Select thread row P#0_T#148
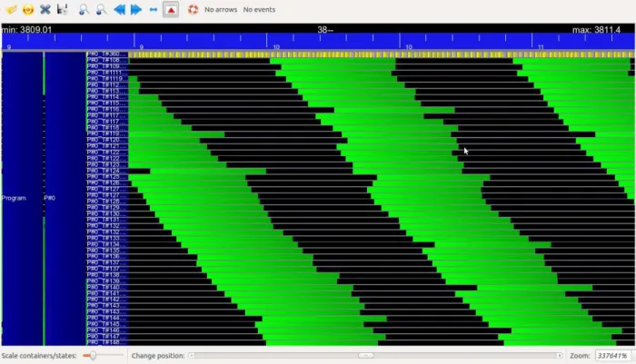The width and height of the screenshot is (636, 364). tap(106, 342)
